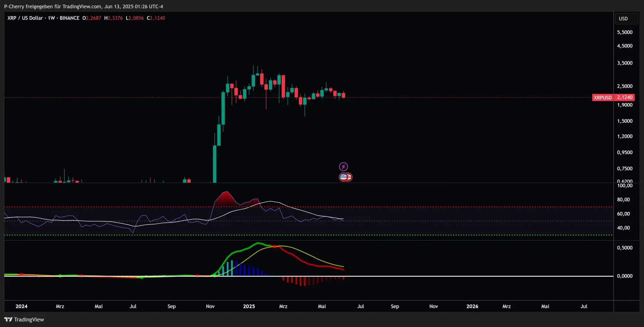Viewport: 644px width, 327px height.
Task: Click the 100,00 RSI scale label
Action: (625, 186)
